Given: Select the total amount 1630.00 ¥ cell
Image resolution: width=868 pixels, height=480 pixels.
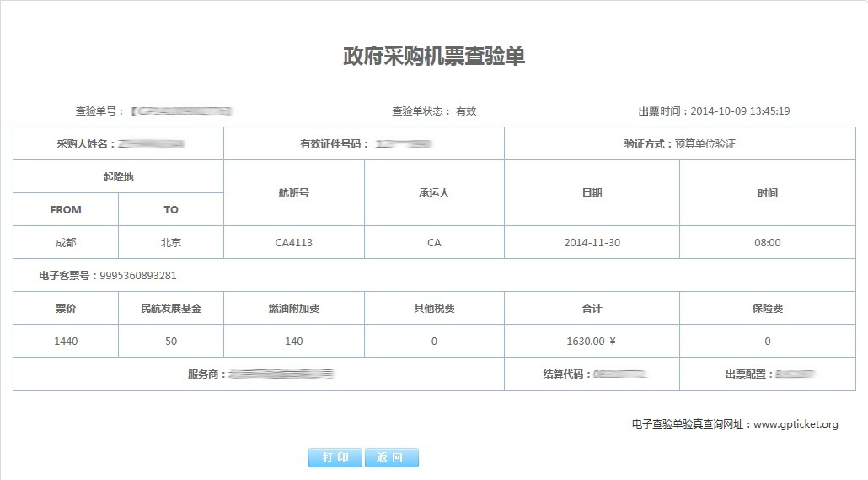Looking at the screenshot, I should (592, 342).
